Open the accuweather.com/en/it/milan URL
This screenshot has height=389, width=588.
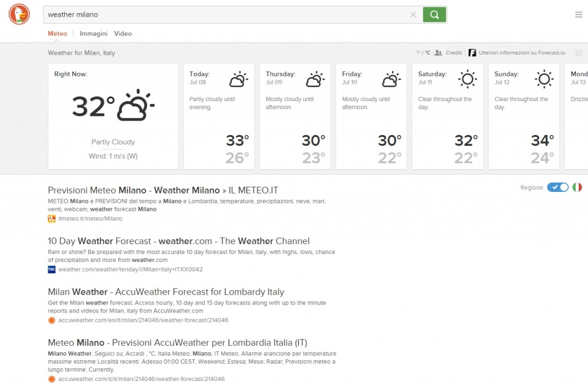[143, 321]
